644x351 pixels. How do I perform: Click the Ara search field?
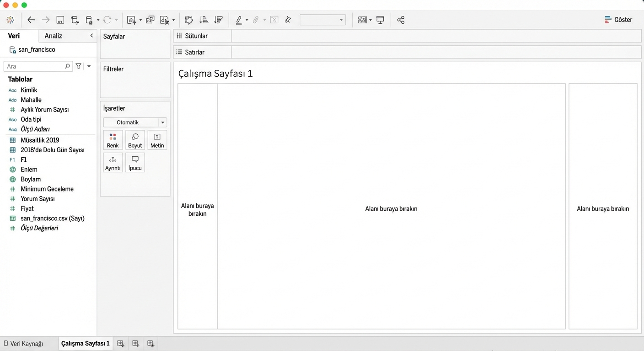pyautogui.click(x=35, y=66)
